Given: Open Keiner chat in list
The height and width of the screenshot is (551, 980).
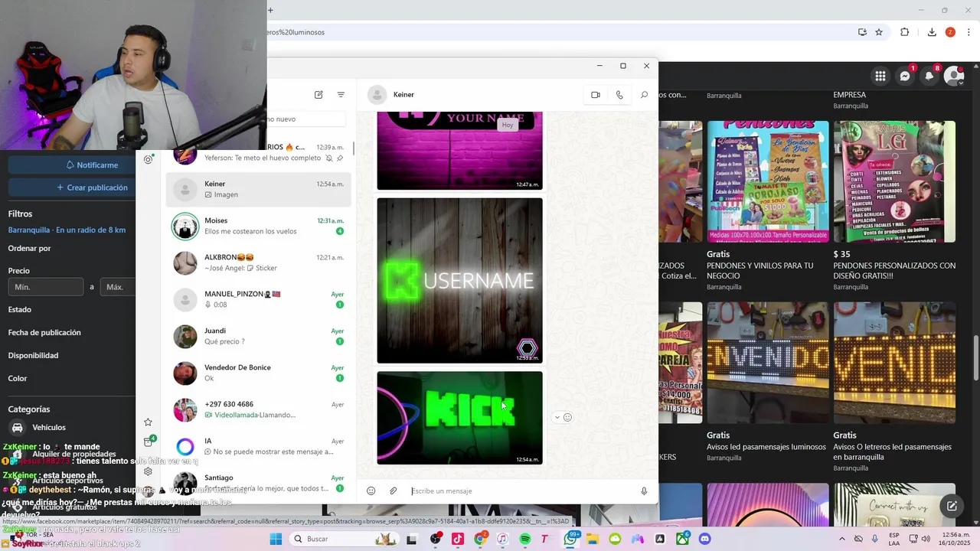Looking at the screenshot, I should [259, 189].
